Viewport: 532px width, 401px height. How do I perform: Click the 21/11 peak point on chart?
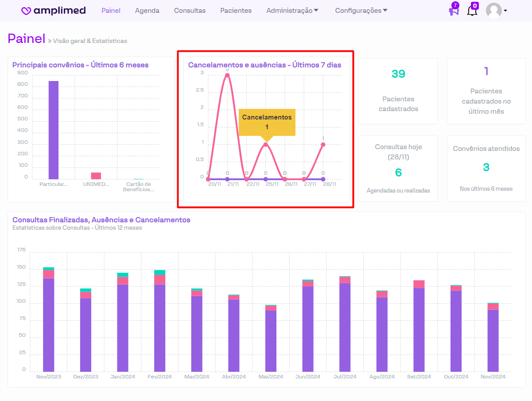[227, 75]
